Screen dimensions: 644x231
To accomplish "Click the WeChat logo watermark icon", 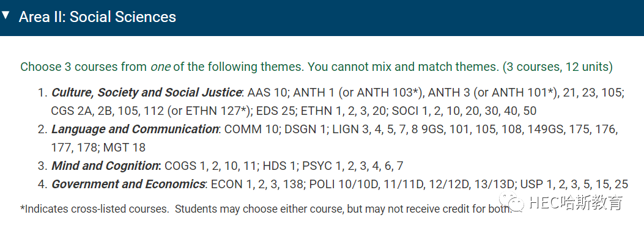I will click(x=512, y=202).
